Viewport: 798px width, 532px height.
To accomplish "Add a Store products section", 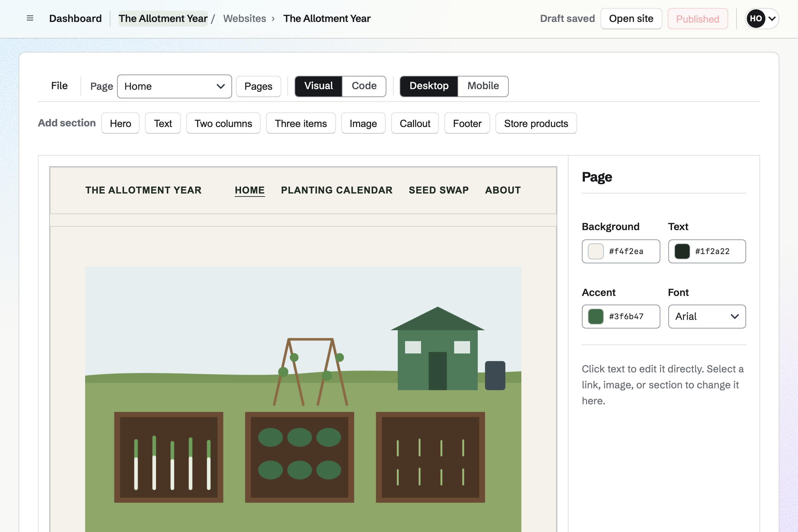I will coord(536,123).
